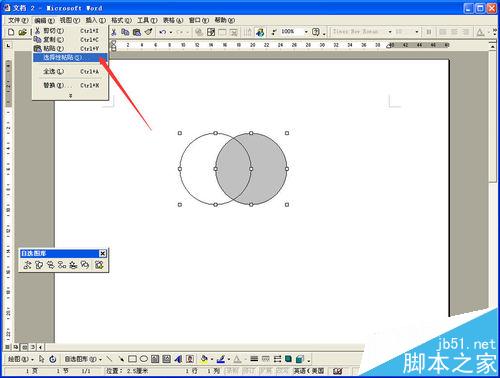Open the 视图 View menu

[x=70, y=20]
